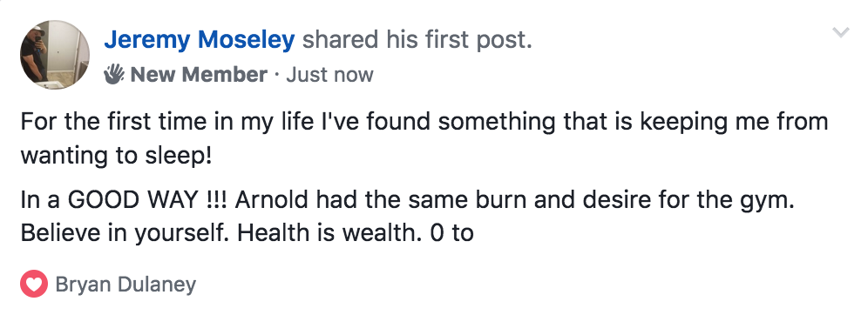Open the Jeremy Moseley profile link
This screenshot has width=868, height=315.
click(200, 40)
